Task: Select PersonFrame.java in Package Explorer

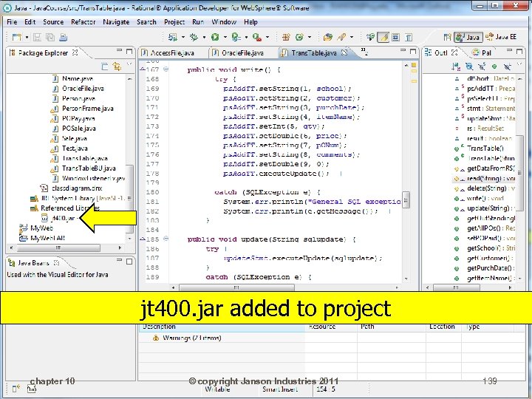Action: tap(83, 109)
